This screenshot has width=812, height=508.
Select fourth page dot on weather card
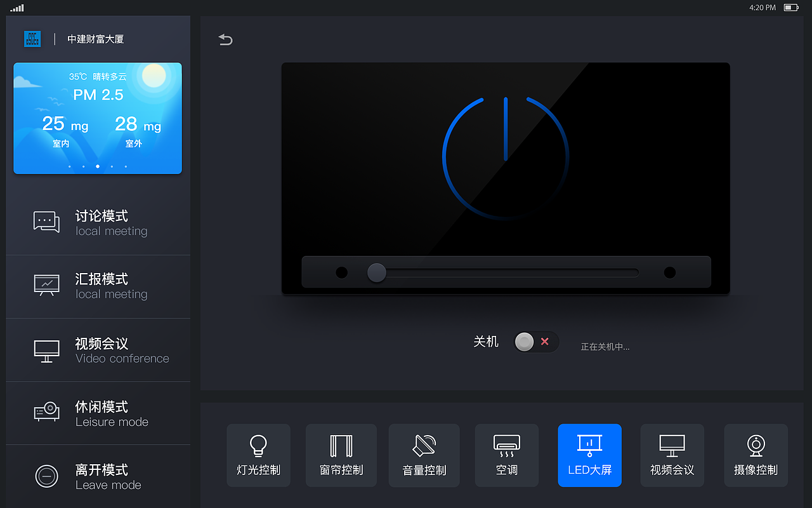click(112, 166)
